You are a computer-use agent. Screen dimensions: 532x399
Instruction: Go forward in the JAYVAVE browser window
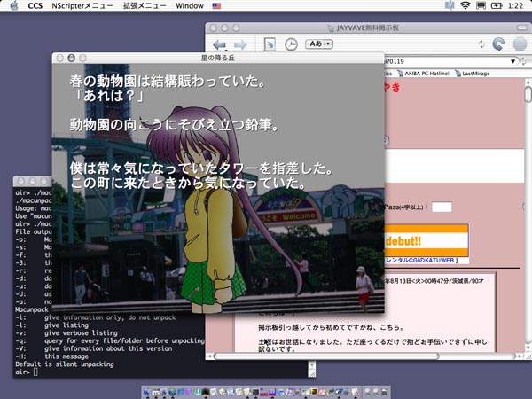240,44
